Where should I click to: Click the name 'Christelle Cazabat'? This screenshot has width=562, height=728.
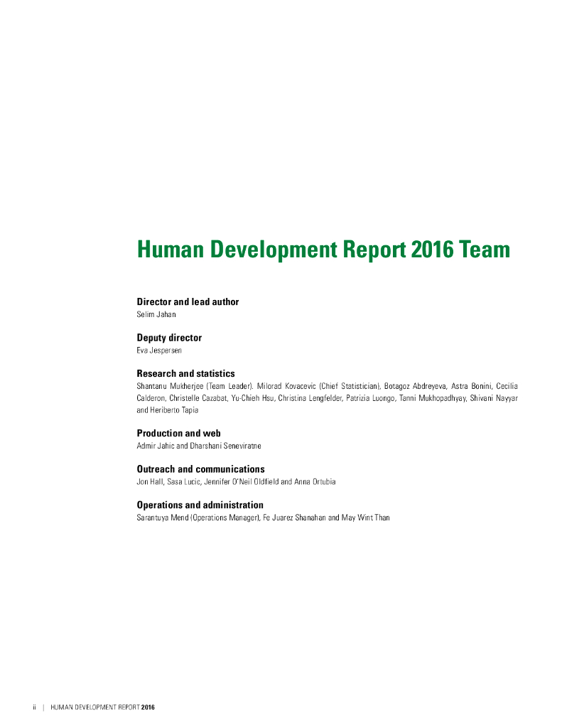click(x=198, y=398)
